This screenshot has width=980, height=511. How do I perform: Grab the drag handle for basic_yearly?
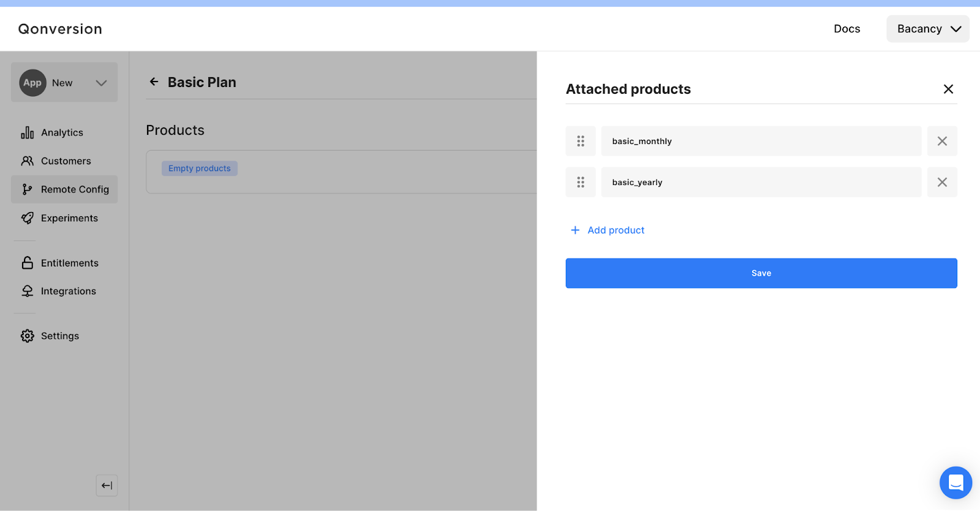[581, 182]
